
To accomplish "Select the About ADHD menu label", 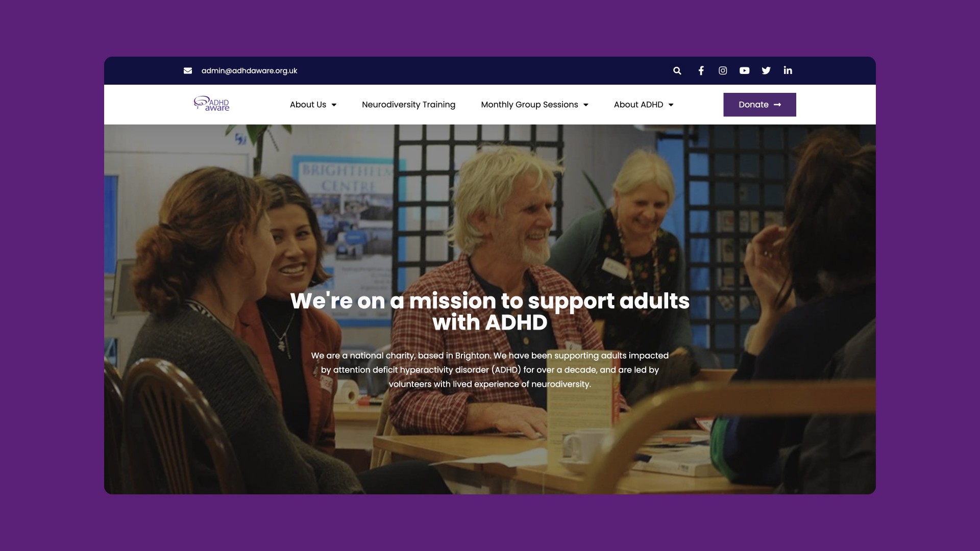I will click(x=639, y=105).
